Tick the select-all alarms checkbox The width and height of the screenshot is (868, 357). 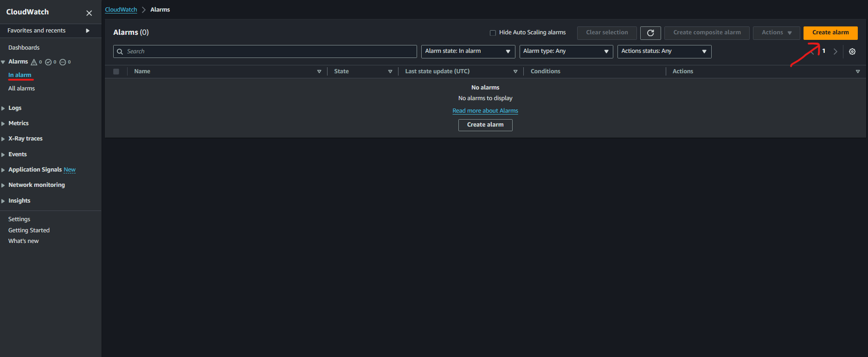116,71
